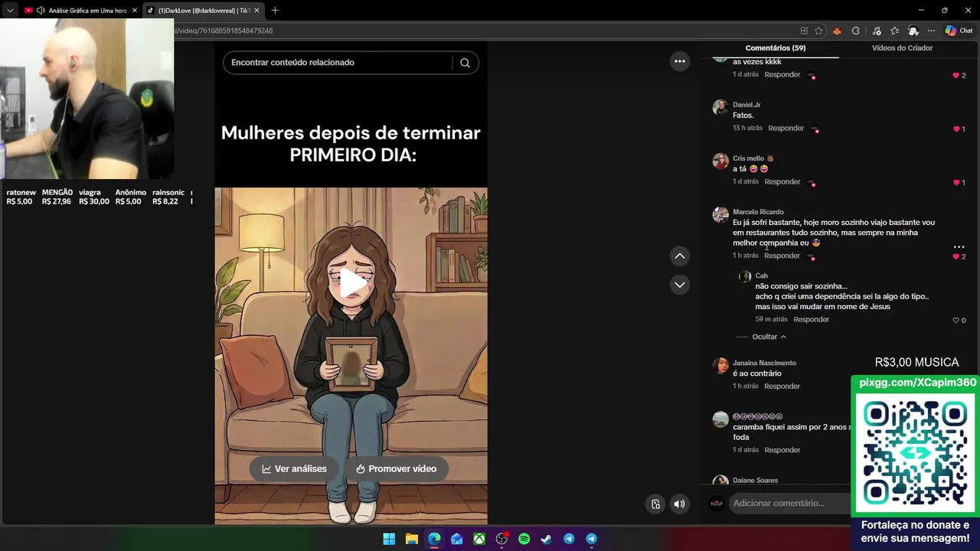Open Spotify from taskbar

pos(524,539)
